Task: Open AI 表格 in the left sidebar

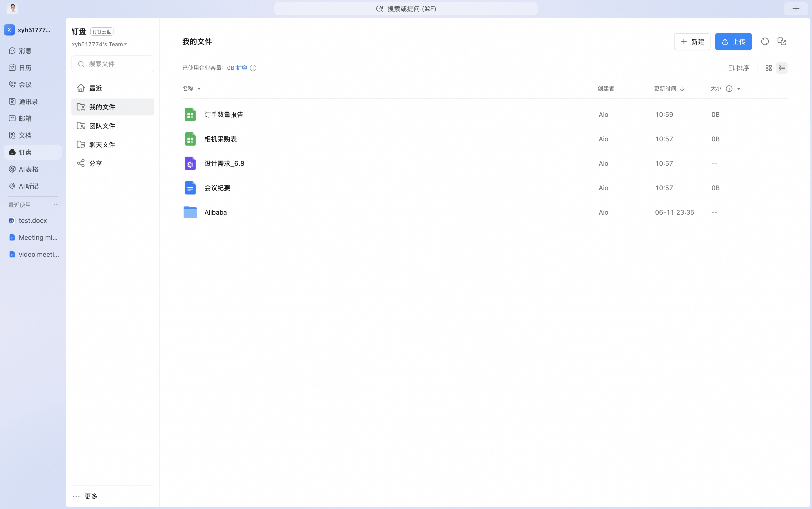Action: [33, 169]
